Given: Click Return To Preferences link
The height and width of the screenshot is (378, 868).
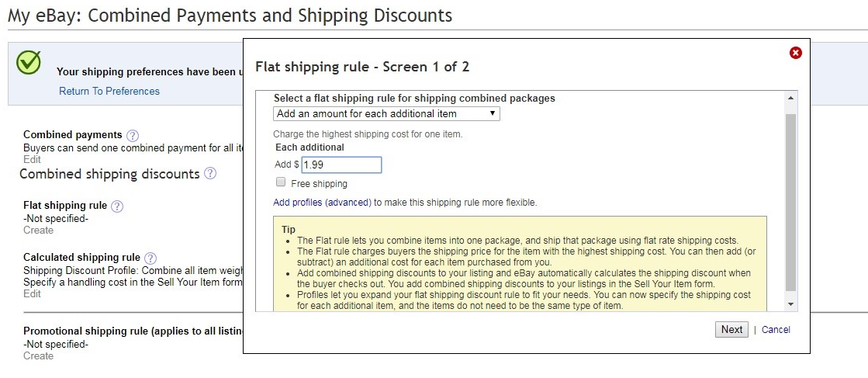Looking at the screenshot, I should [109, 92].
